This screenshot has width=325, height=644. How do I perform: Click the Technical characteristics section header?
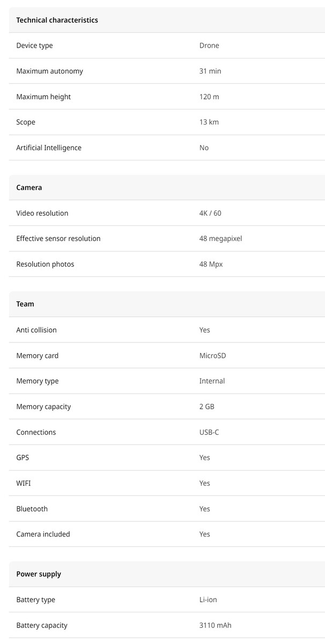click(x=57, y=20)
